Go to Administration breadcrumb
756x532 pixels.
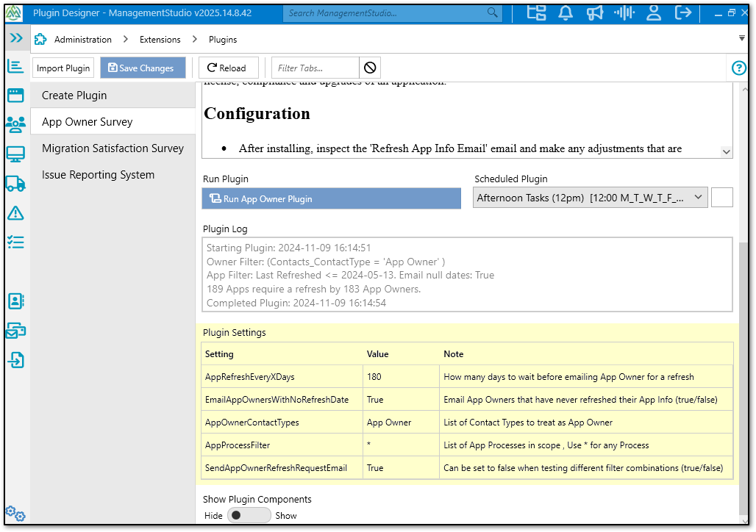[x=83, y=40]
